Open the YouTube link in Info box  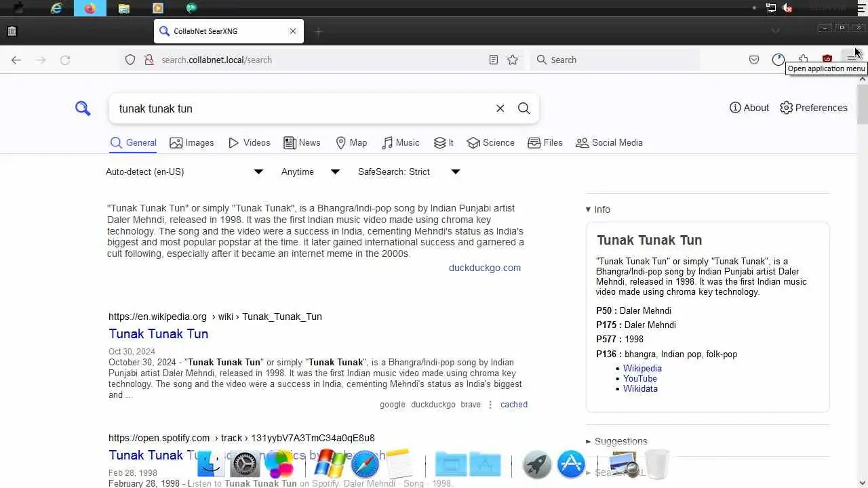(640, 379)
